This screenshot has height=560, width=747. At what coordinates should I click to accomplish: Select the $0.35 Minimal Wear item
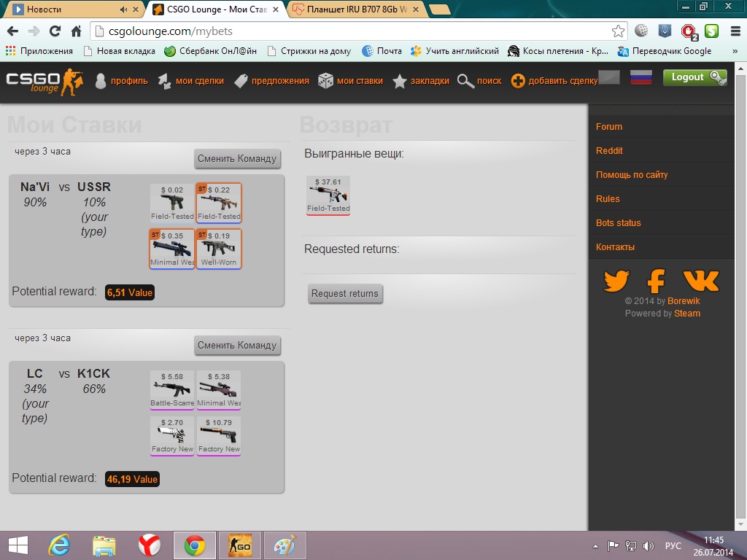172,249
